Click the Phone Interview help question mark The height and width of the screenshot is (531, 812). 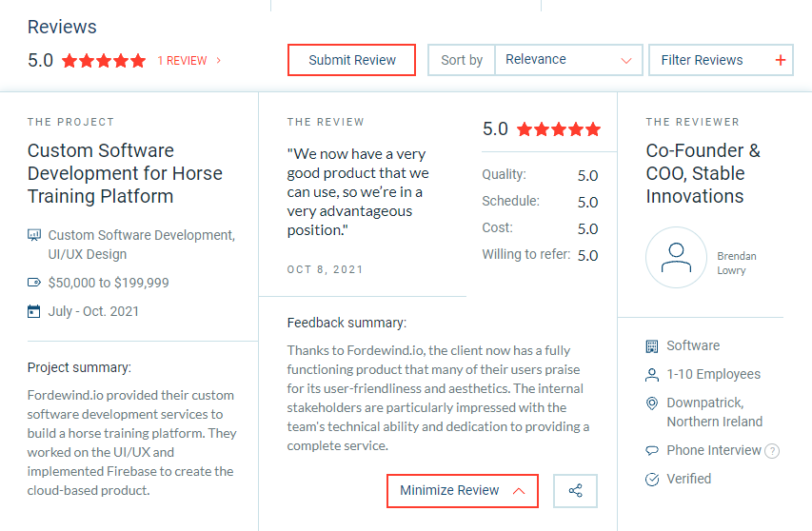coord(772,451)
